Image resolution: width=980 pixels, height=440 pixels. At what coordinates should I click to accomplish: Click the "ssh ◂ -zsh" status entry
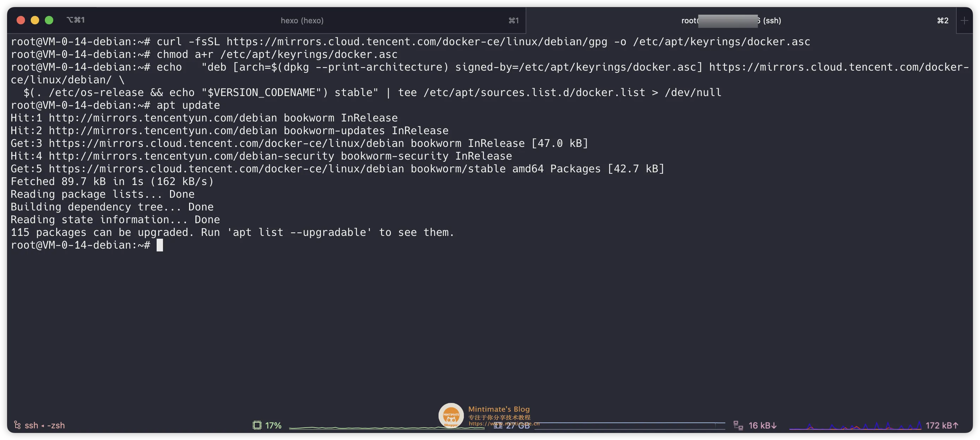(44, 425)
